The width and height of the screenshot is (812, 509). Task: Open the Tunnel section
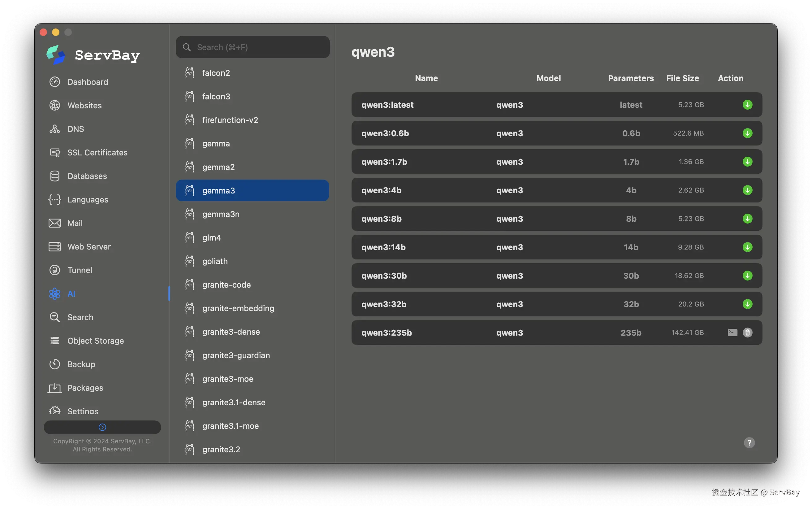click(x=80, y=270)
